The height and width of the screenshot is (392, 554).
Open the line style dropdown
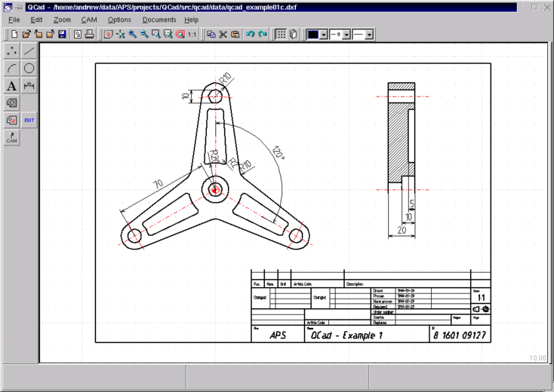click(x=369, y=35)
